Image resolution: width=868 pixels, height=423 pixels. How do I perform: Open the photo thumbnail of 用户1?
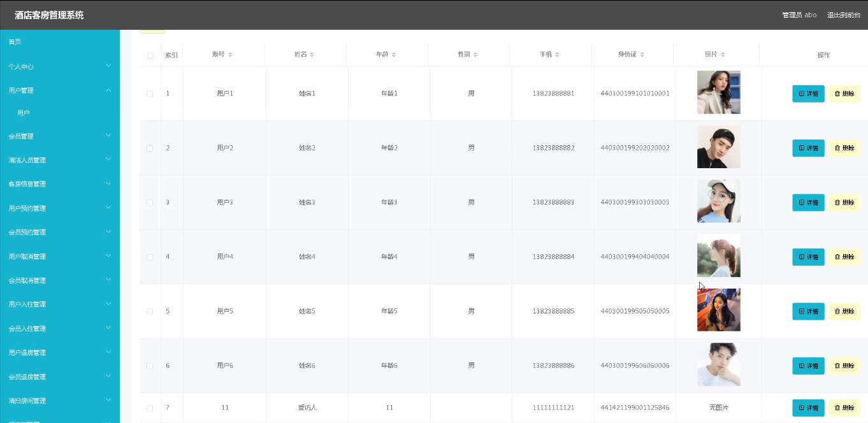(x=719, y=92)
